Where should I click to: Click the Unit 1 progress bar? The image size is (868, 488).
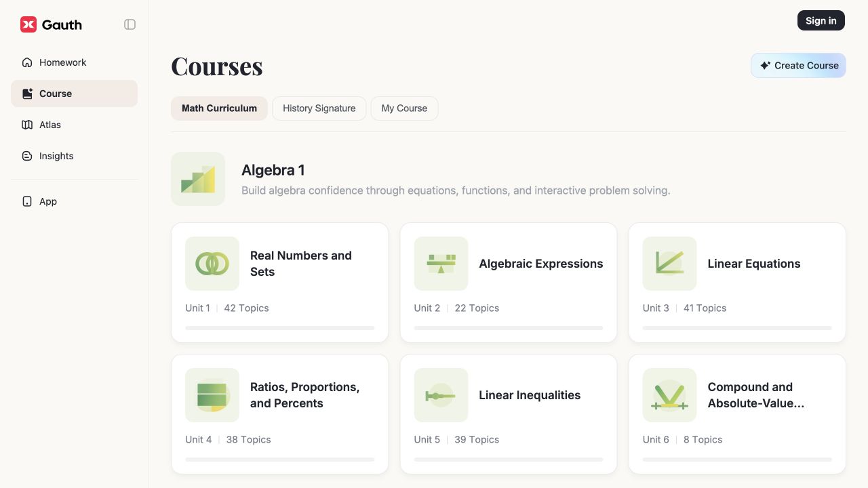[x=279, y=328]
